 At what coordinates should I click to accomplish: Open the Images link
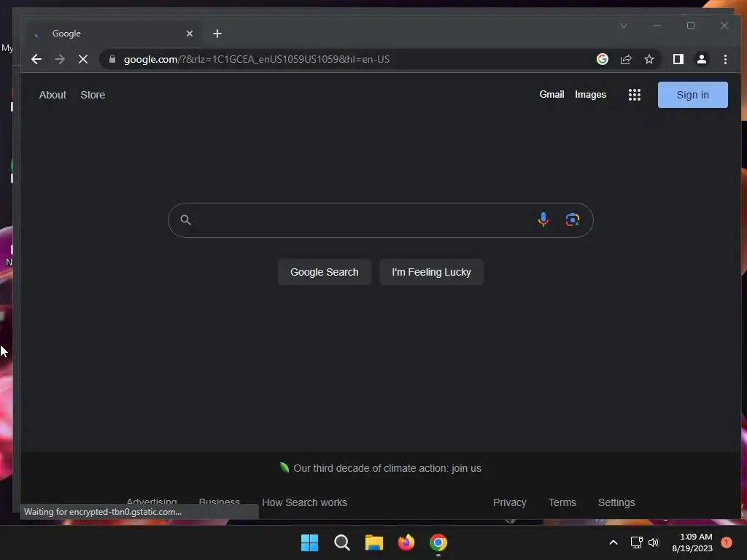click(590, 94)
